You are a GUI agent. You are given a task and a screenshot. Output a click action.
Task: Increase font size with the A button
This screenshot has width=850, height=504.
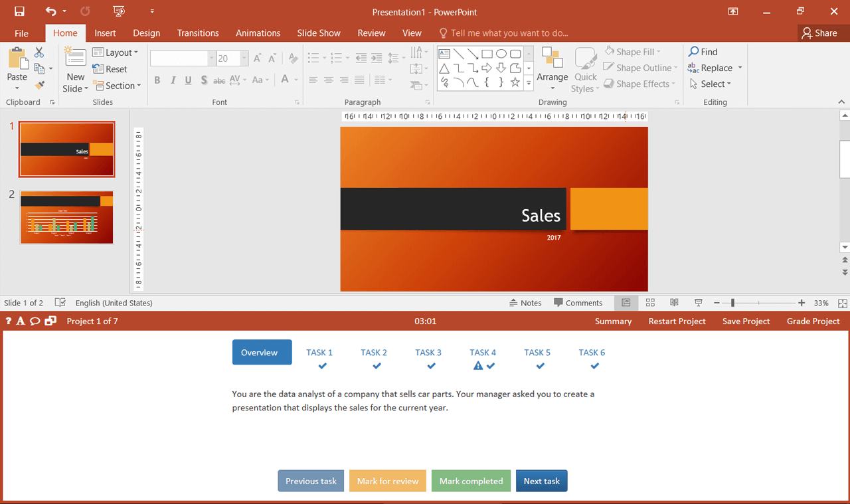point(258,58)
